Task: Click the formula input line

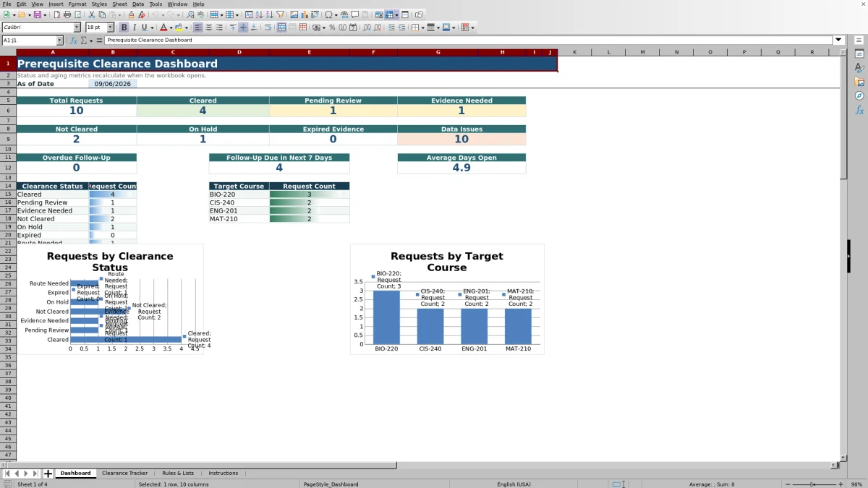Action: (x=469, y=40)
